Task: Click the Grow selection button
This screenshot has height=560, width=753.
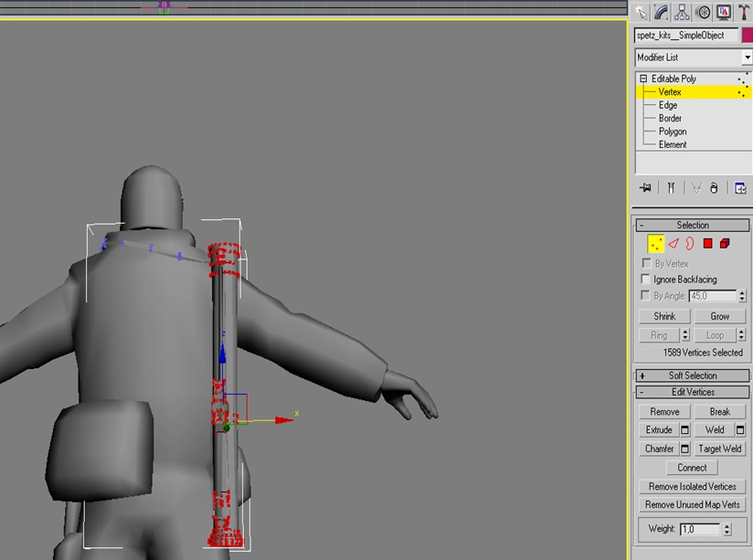Action: pyautogui.click(x=719, y=316)
